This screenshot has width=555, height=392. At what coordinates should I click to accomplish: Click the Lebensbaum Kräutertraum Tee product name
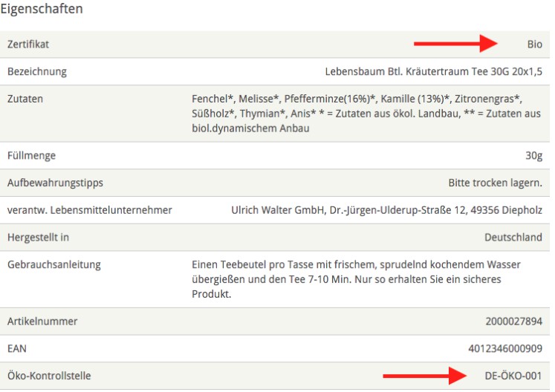pos(434,72)
